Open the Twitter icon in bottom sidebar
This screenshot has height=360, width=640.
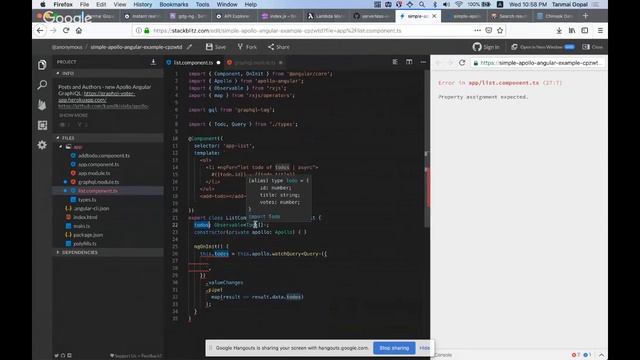pyautogui.click(x=56, y=356)
